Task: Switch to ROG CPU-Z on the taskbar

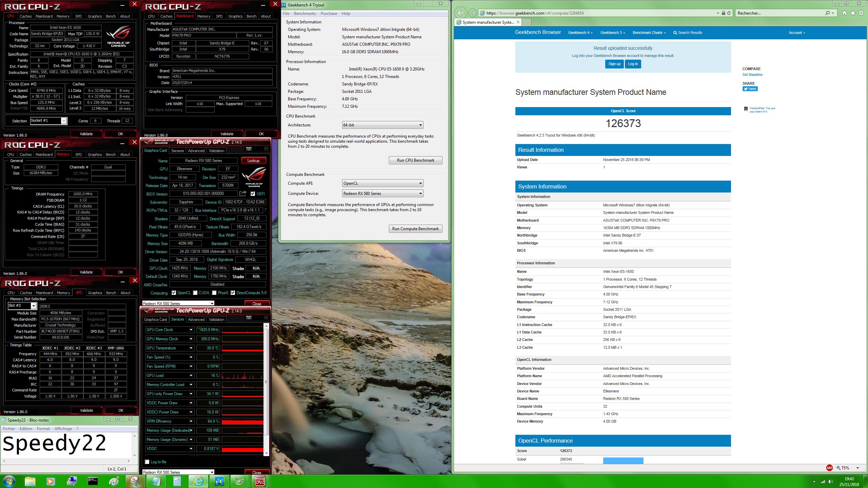Action: [x=260, y=481]
